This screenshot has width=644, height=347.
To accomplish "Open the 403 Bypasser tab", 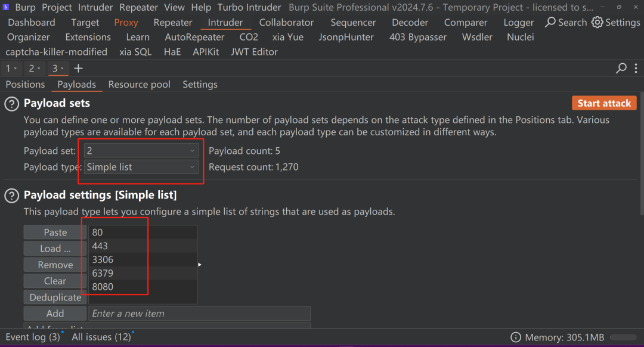I will point(417,38).
